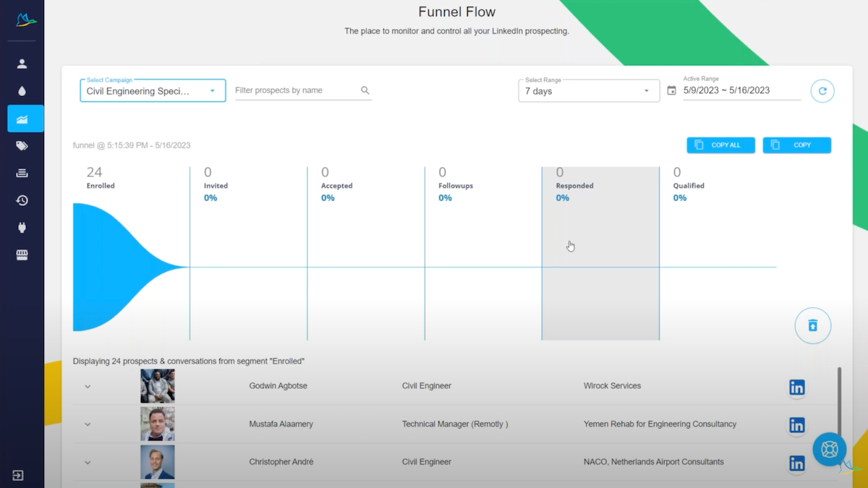Open the Select Range 7 days dropdown
Image resolution: width=868 pixels, height=488 pixels.
click(589, 90)
